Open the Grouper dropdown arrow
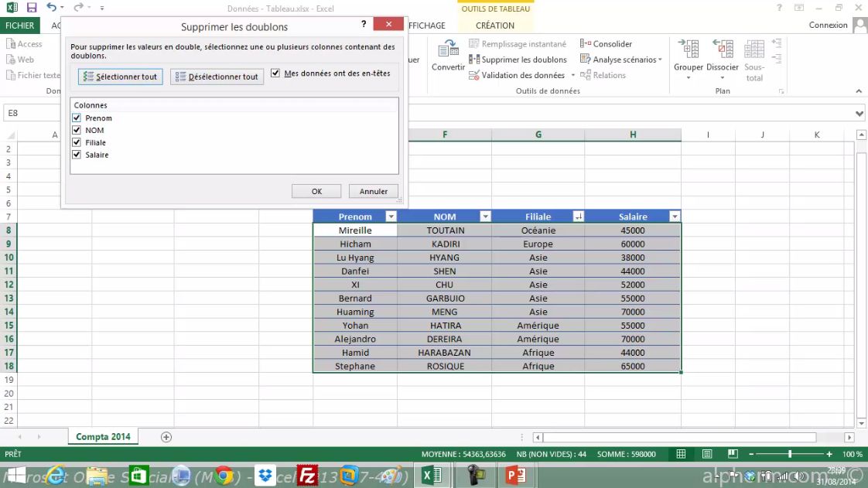 [x=688, y=78]
